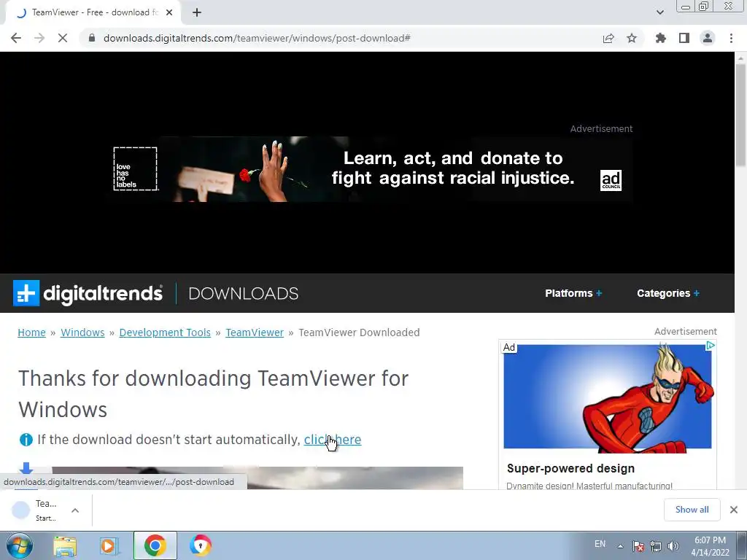Click the blue download arrow icon
The height and width of the screenshot is (560, 747).
(26, 469)
